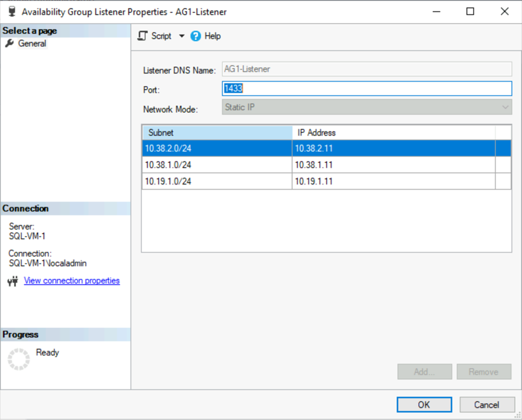The height and width of the screenshot is (420, 522).
Task: Click Cancel to discard changes
Action: pos(487,404)
